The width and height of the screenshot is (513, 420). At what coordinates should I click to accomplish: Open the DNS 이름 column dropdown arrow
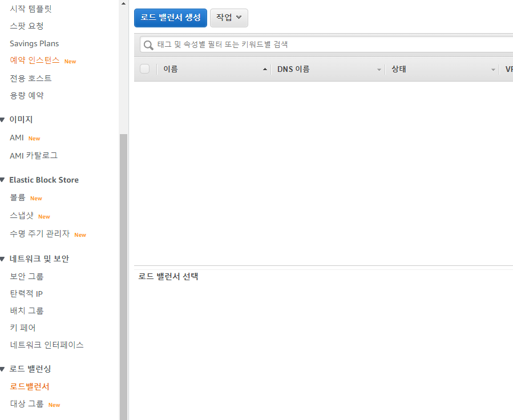379,70
